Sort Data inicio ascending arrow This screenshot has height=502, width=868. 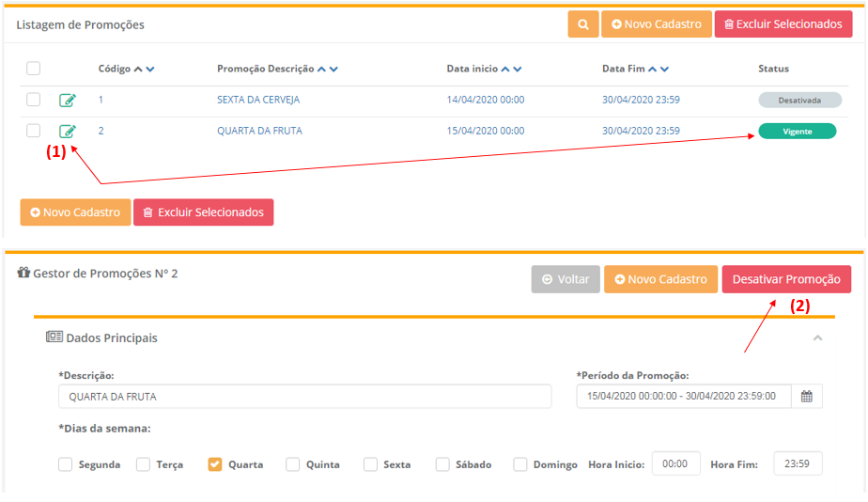click(x=505, y=69)
